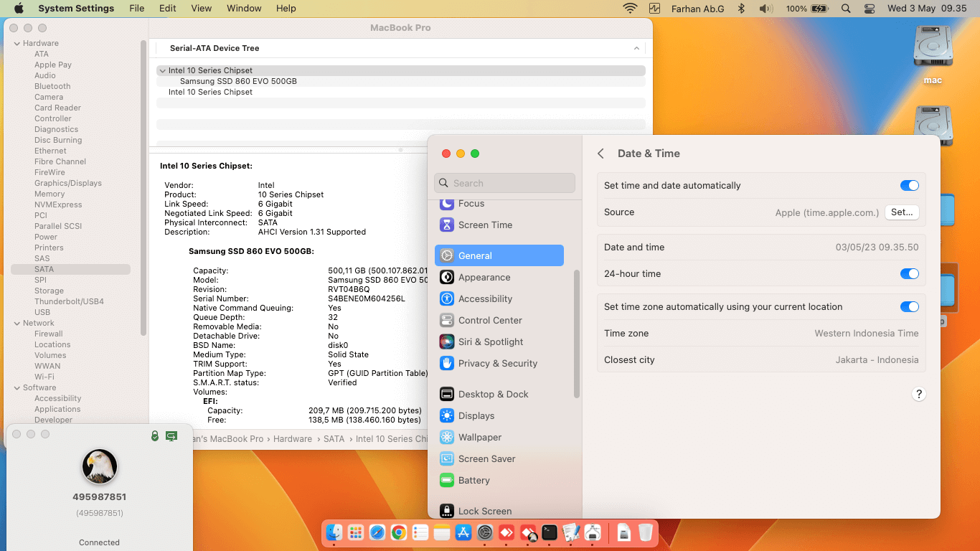This screenshot has width=980, height=551.
Task: Select the Samsung SSD 860 EVO 500GB tree row
Action: point(401,81)
